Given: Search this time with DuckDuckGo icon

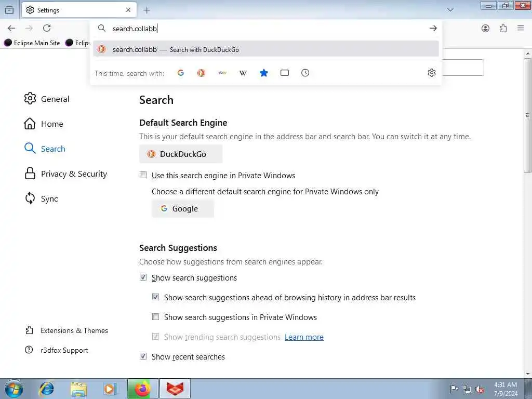Looking at the screenshot, I should (201, 73).
